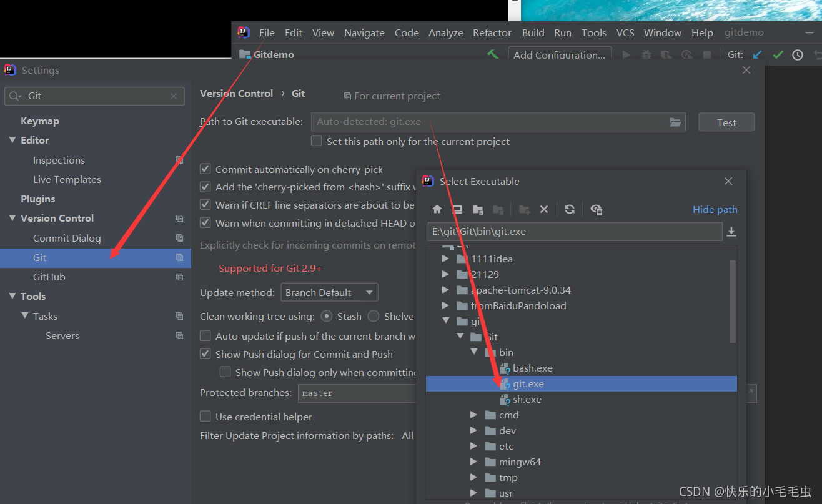Viewport: 822px width, 504px height.
Task: Expand the mingw64 folder in file tree
Action: [x=473, y=462]
